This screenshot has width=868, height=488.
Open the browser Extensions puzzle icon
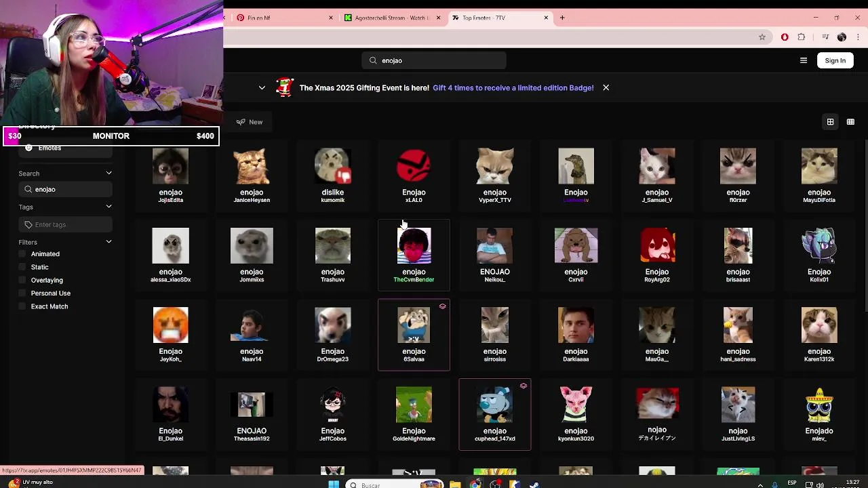(x=802, y=37)
